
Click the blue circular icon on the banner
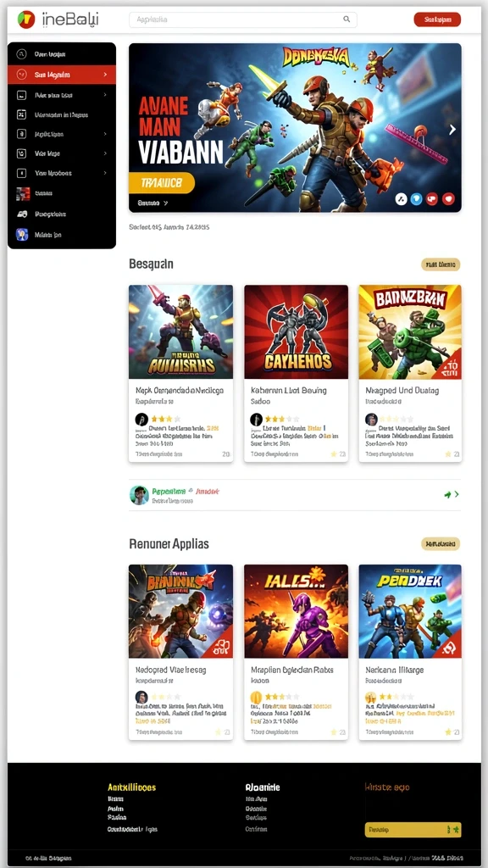(417, 199)
